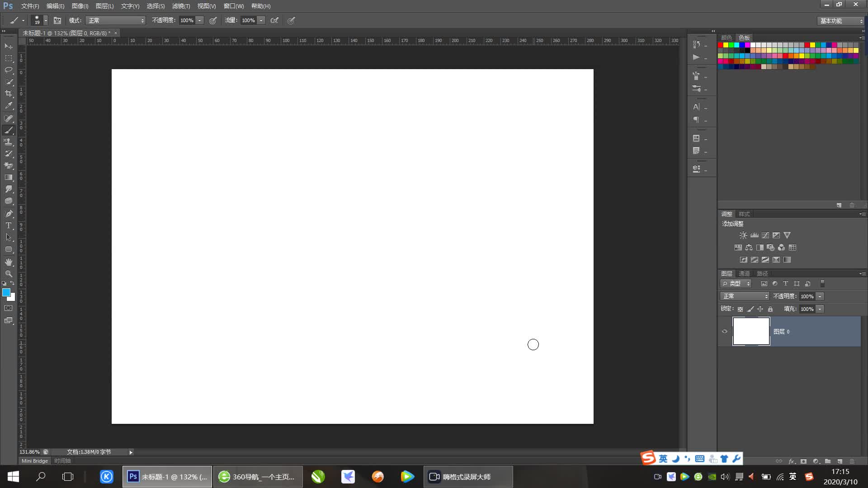Select the Gradient tool
This screenshot has height=488, width=868.
coord(9,178)
